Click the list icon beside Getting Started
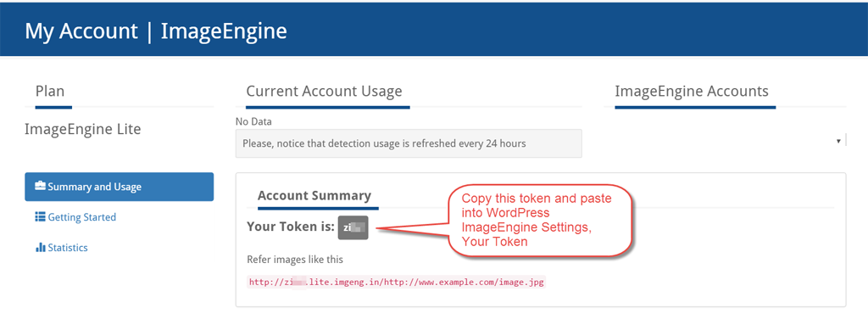 pos(40,217)
